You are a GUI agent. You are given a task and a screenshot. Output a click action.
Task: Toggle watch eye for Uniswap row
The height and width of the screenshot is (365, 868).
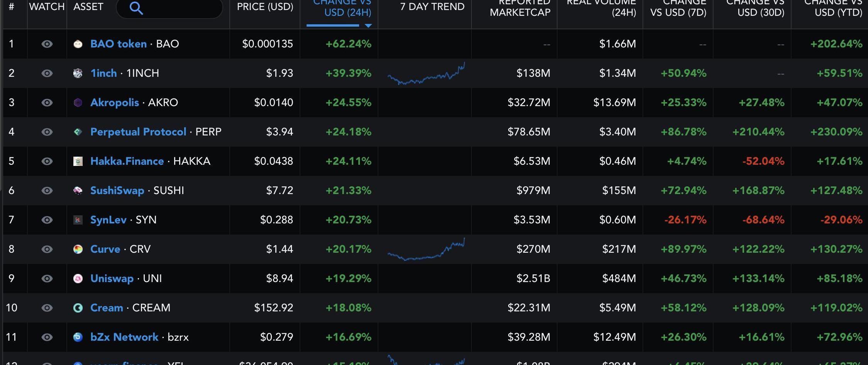(47, 279)
